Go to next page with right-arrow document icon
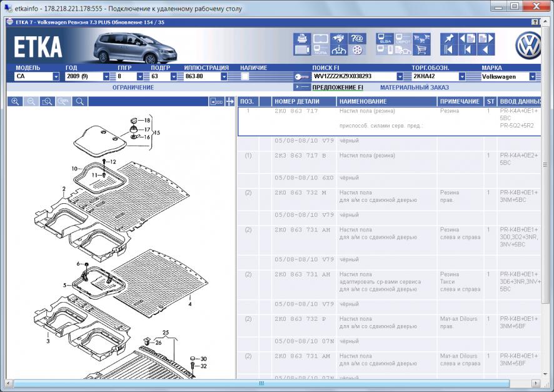Image resolution: width=554 pixels, height=392 pixels. [x=485, y=39]
